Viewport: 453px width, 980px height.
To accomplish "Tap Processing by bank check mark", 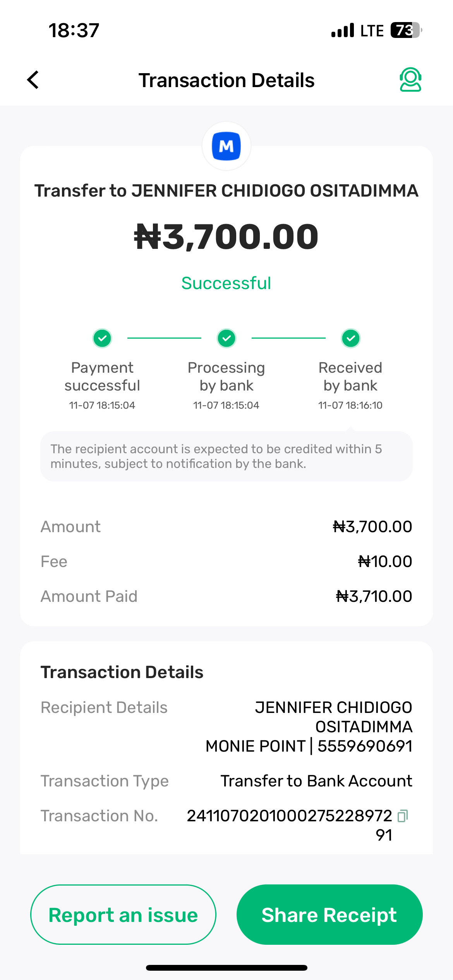I will 226,338.
